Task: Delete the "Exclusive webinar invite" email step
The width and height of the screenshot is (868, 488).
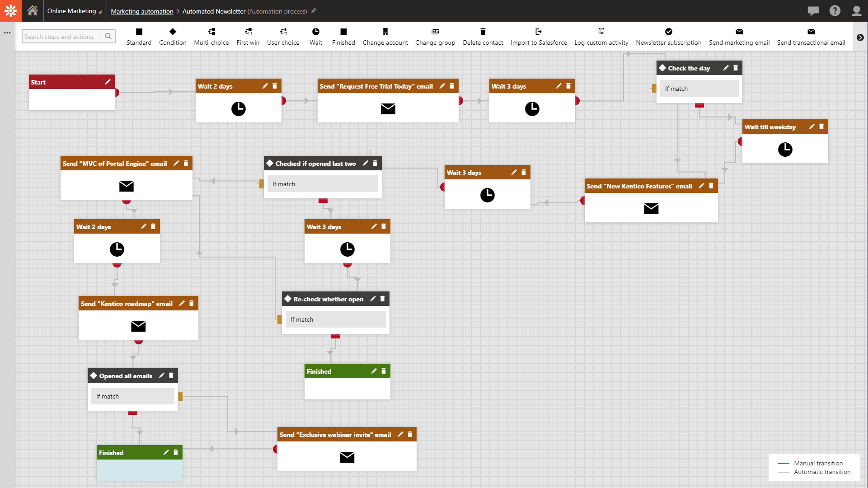Action: (410, 434)
